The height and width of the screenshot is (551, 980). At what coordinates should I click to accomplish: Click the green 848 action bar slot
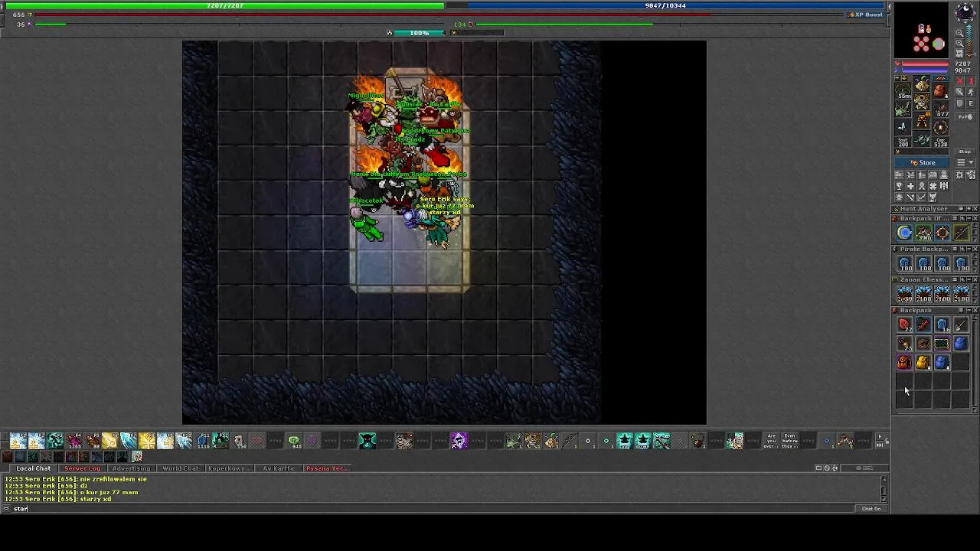point(294,441)
